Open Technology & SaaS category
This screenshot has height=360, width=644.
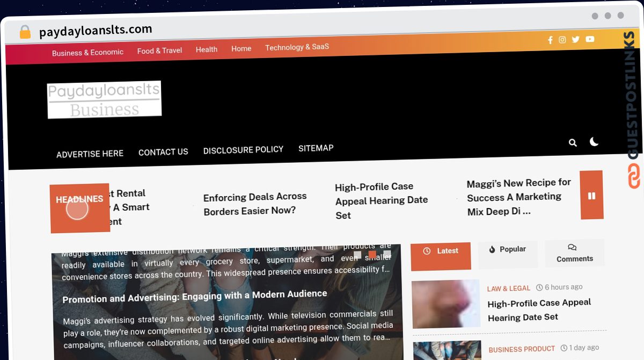(x=297, y=47)
